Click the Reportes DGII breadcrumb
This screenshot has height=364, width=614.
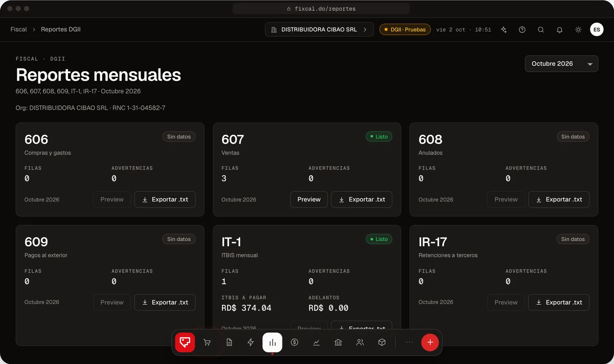point(61,30)
